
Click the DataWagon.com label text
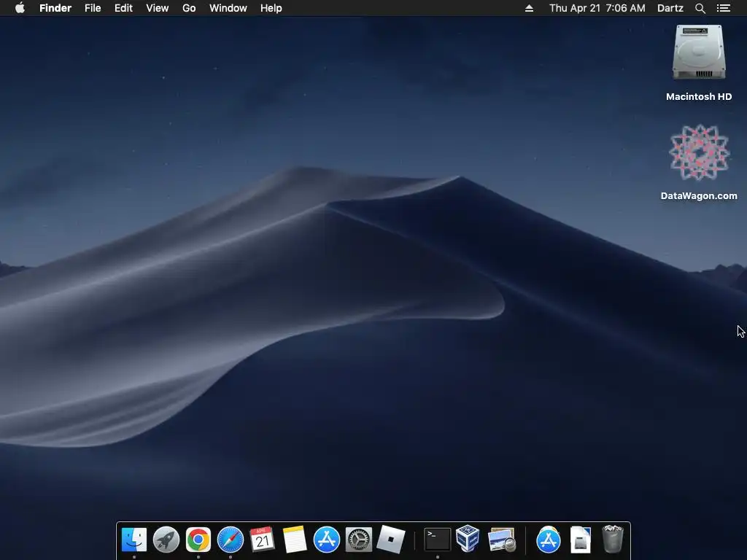pyautogui.click(x=699, y=195)
